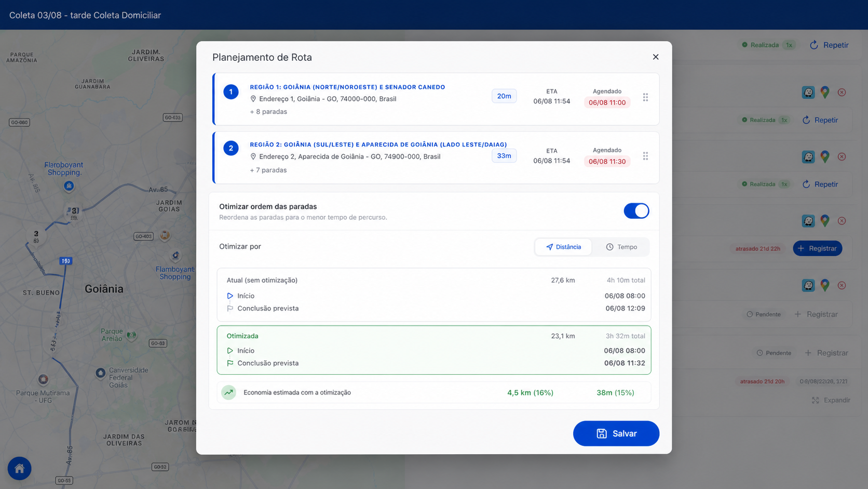Image resolution: width=868 pixels, height=489 pixels.
Task: Click the topmost Google Maps pin icon
Action: (825, 92)
